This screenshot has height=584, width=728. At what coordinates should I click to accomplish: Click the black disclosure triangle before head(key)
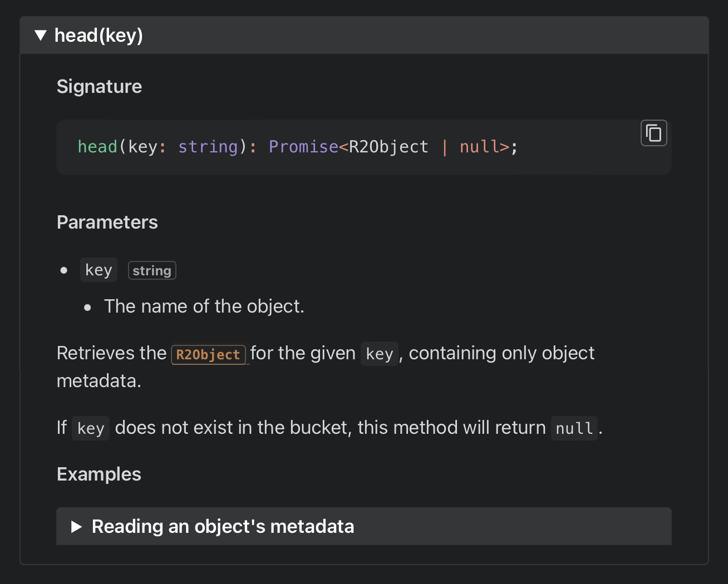pos(41,34)
